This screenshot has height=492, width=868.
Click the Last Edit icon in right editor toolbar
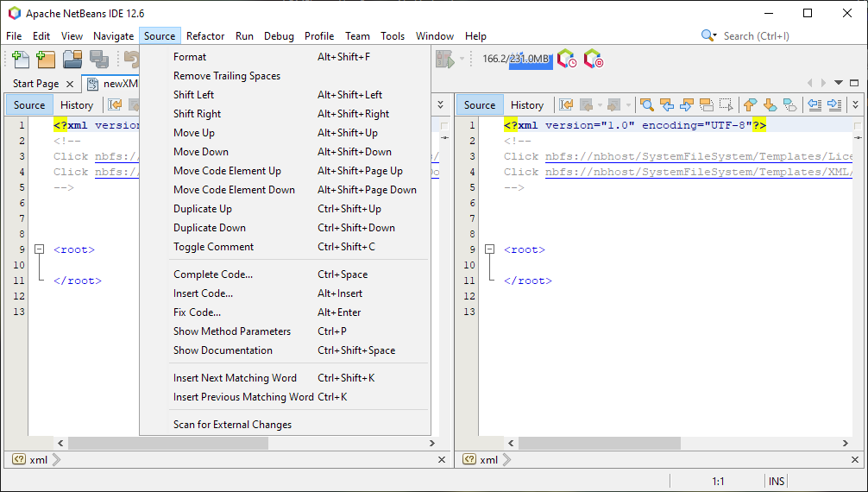click(566, 104)
